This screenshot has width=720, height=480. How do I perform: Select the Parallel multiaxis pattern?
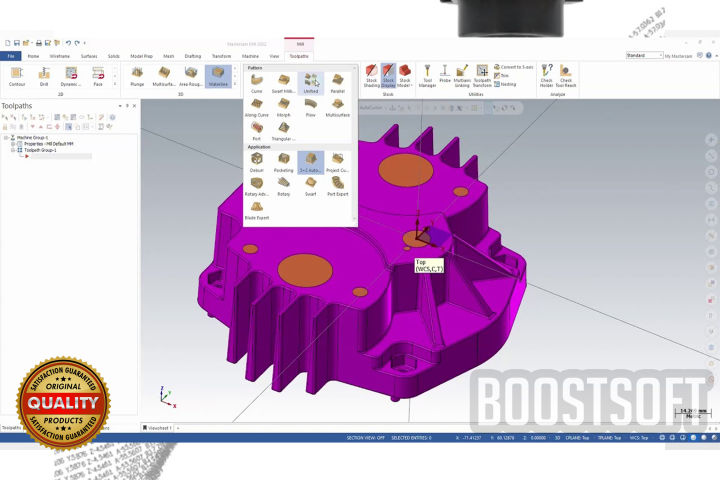[338, 84]
